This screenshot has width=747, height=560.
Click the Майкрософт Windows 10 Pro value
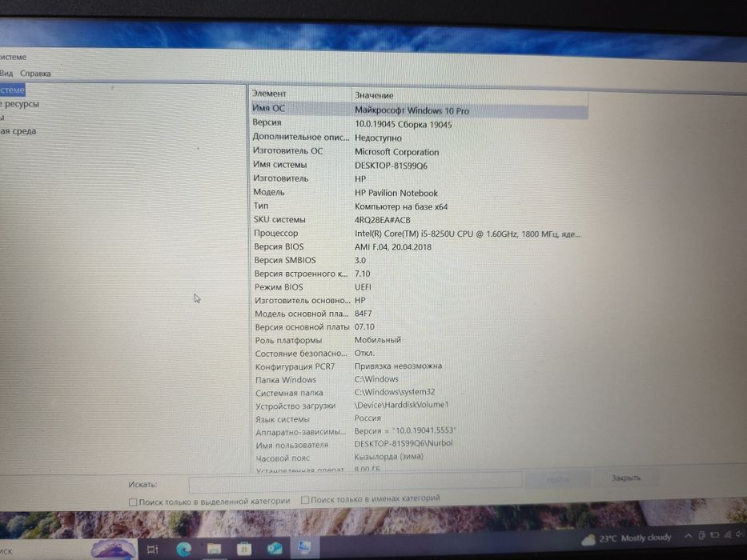pos(412,110)
